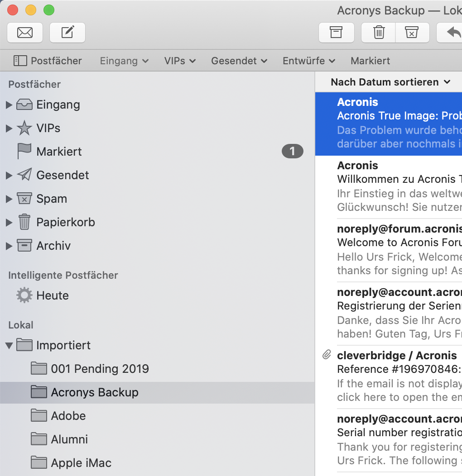This screenshot has width=462, height=476.
Task: Compose a new message with pencil icon
Action: [x=67, y=33]
